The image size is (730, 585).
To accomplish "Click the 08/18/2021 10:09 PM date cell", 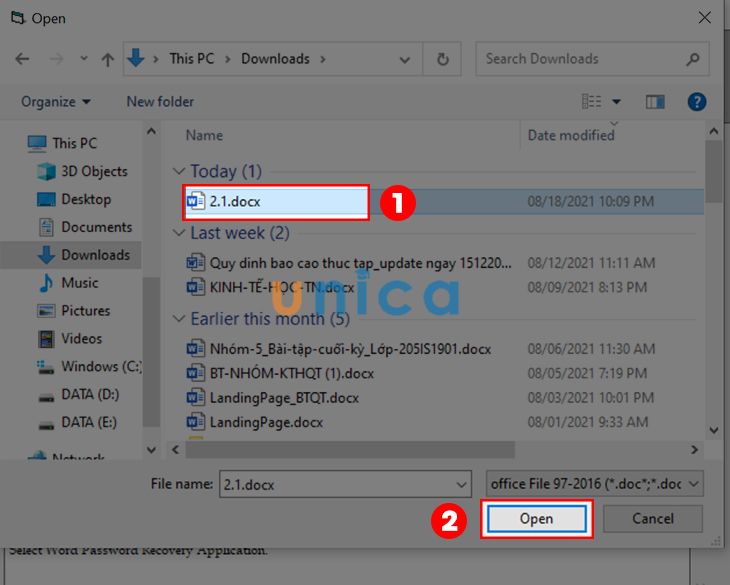I will [x=590, y=201].
